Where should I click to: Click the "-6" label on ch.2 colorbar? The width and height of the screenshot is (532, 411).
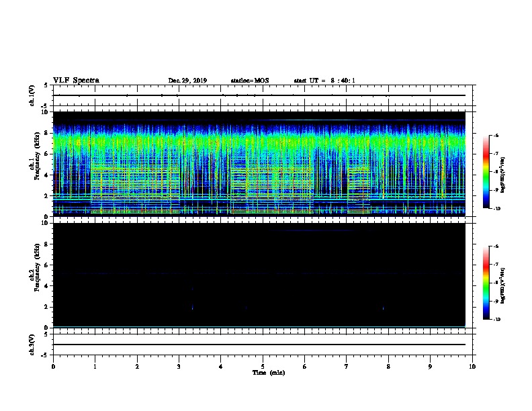point(496,246)
